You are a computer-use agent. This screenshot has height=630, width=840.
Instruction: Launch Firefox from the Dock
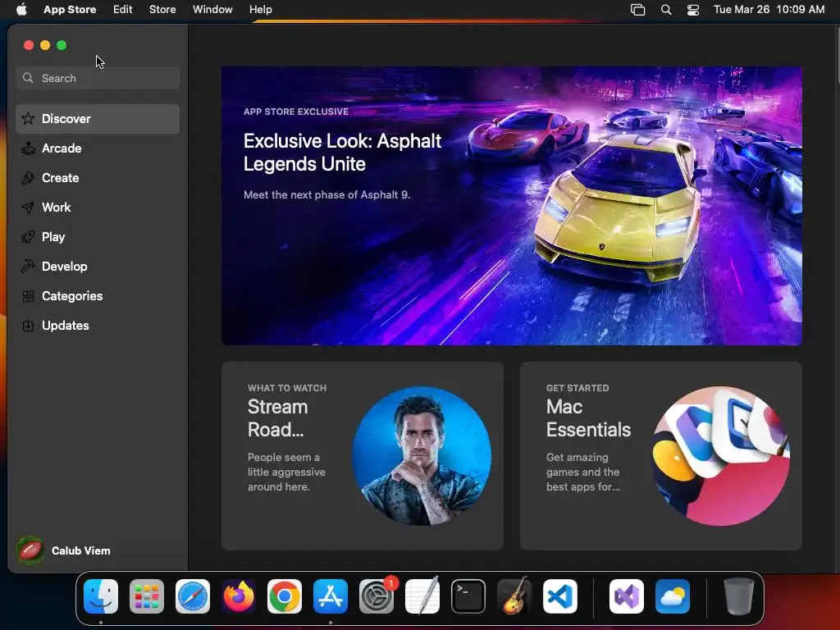pyautogui.click(x=239, y=596)
